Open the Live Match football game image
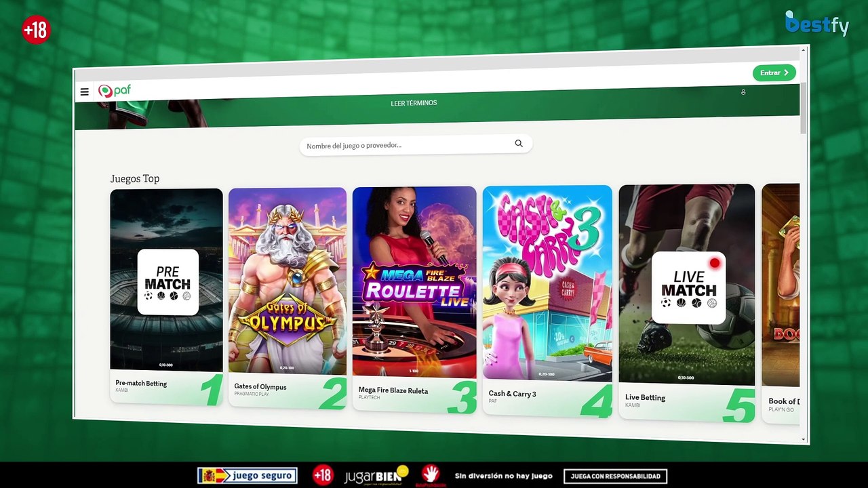 coord(687,285)
